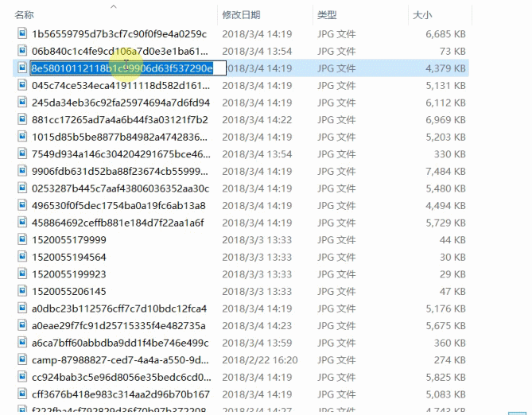Click icon of a0dbc23b112576cff7c7d10bdc12fca4

point(22,308)
